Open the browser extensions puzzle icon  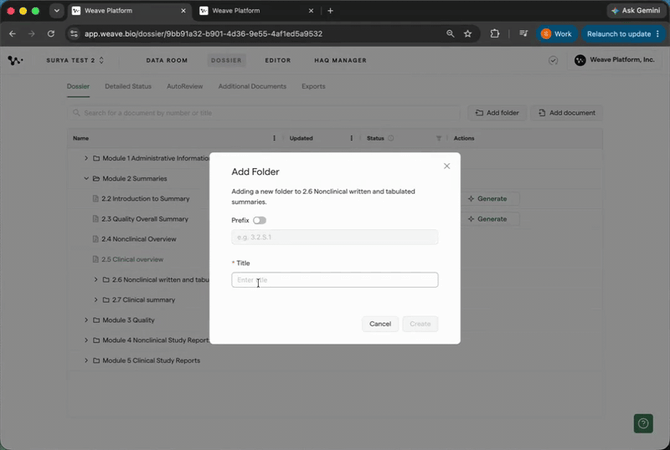[x=494, y=34]
